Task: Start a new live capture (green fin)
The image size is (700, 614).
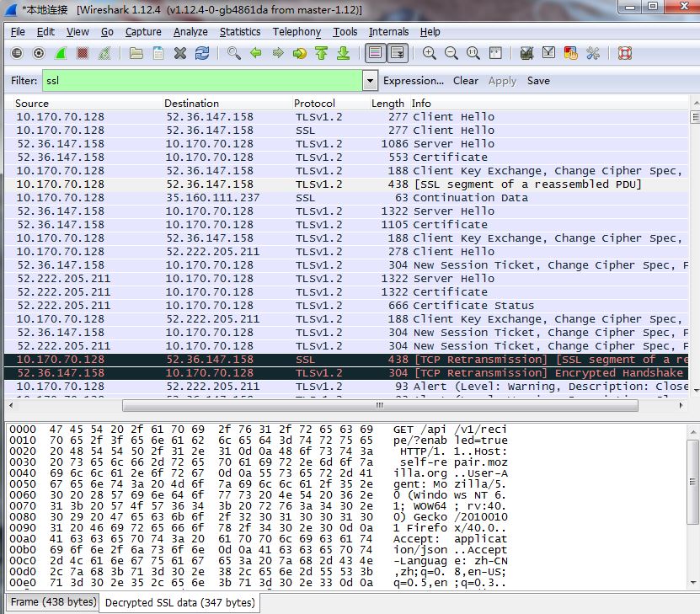Action: pyautogui.click(x=61, y=53)
